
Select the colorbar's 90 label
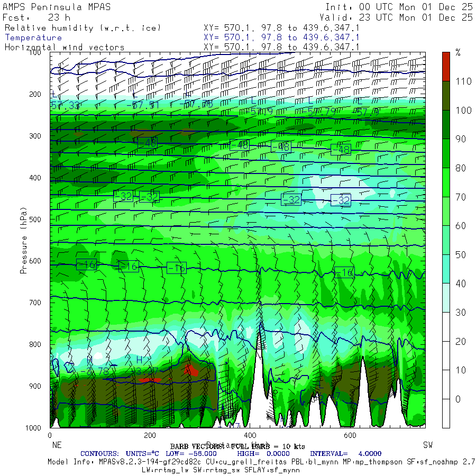(x=461, y=139)
